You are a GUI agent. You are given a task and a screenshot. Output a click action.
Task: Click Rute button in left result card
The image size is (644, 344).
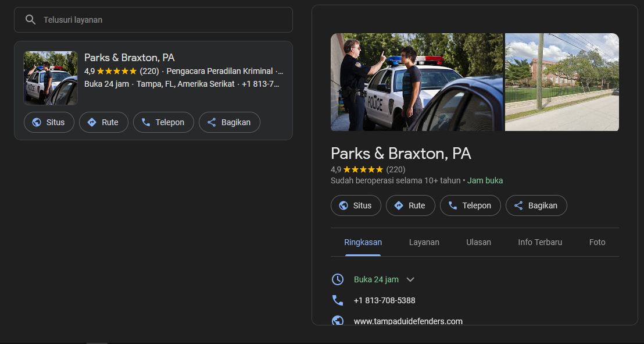coord(103,122)
